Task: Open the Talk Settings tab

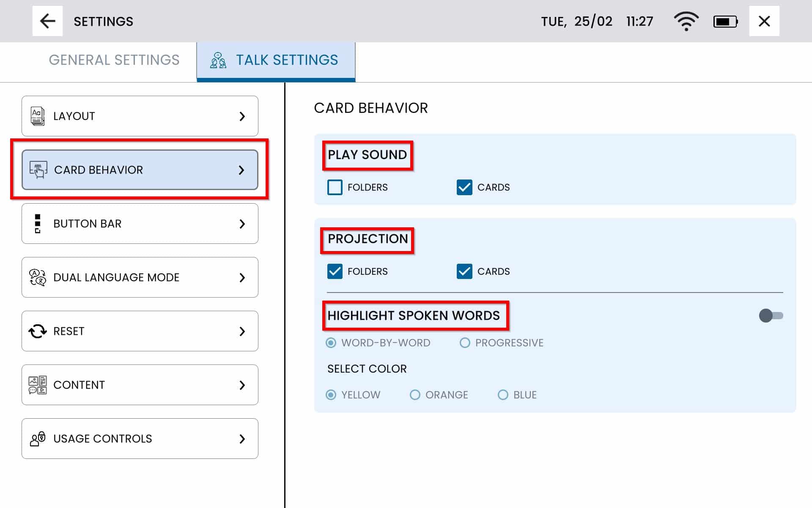Action: tap(276, 60)
